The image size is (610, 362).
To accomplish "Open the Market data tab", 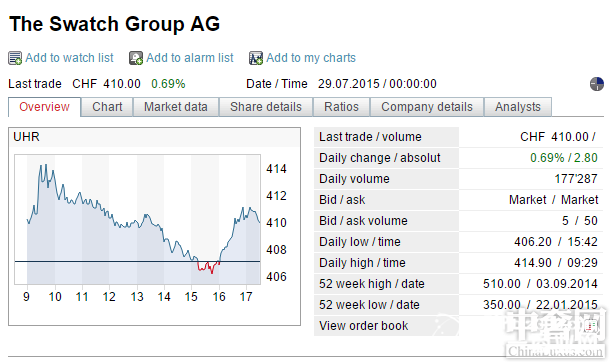I will point(176,107).
